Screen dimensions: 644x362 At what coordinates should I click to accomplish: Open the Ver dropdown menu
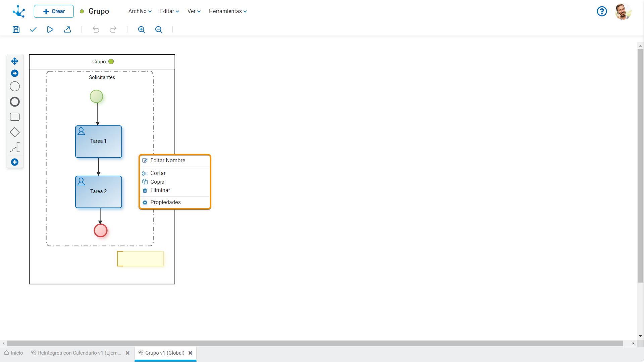tap(194, 11)
